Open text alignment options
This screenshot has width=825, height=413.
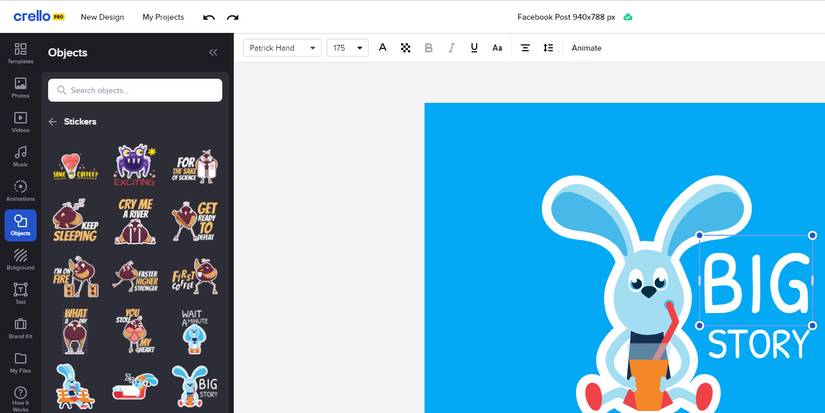[x=525, y=48]
